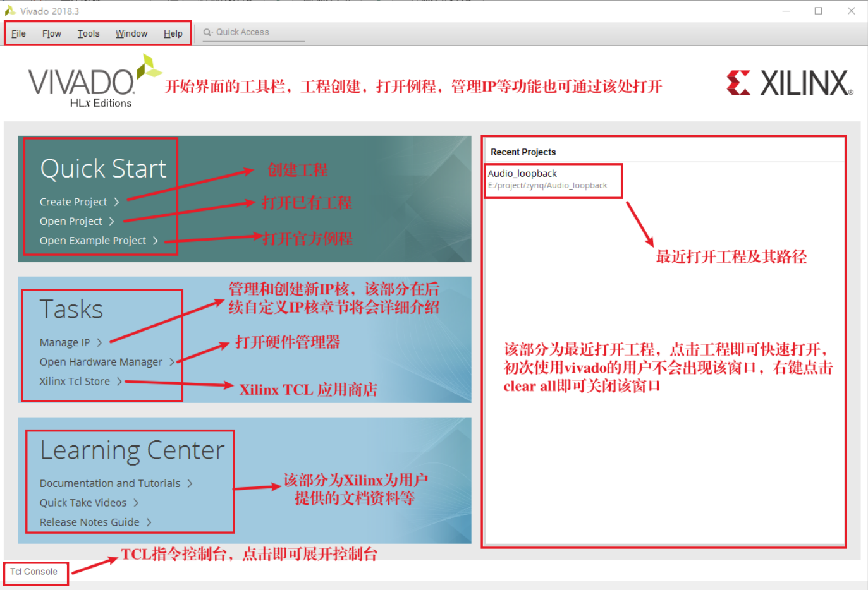This screenshot has height=590, width=868.
Task: Open the File menu
Action: [x=18, y=33]
